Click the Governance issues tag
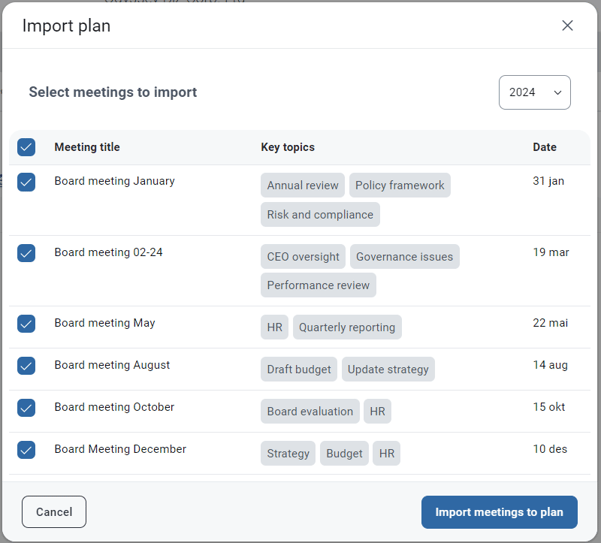Image resolution: width=601 pixels, height=543 pixels. [x=404, y=256]
